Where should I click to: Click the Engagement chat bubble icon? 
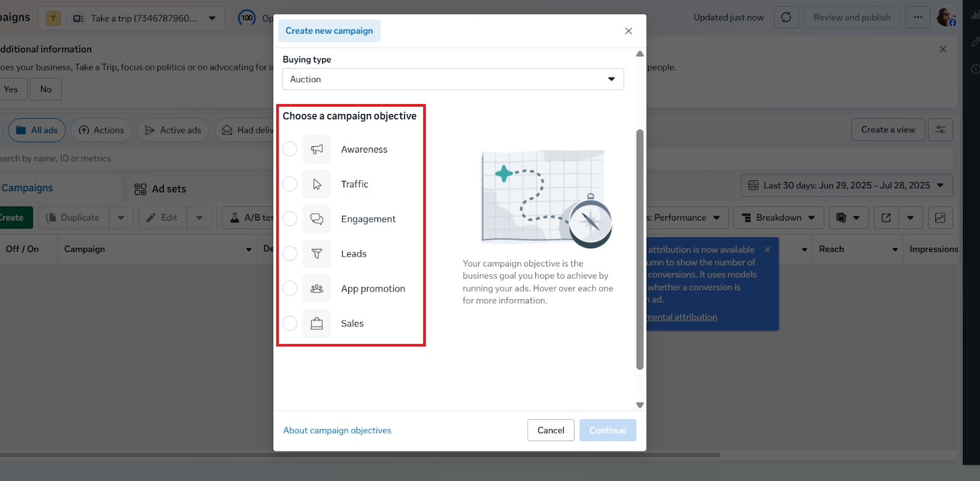point(317,219)
